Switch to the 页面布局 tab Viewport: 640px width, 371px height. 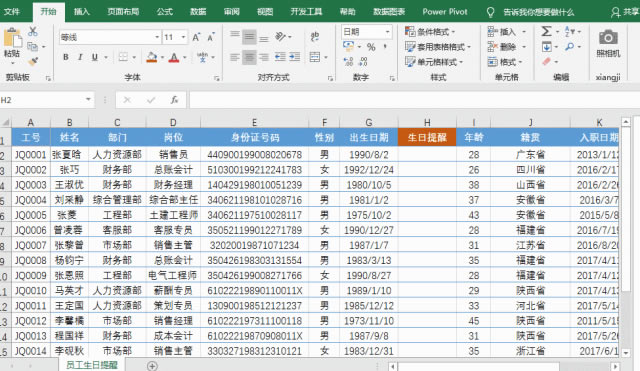(123, 11)
